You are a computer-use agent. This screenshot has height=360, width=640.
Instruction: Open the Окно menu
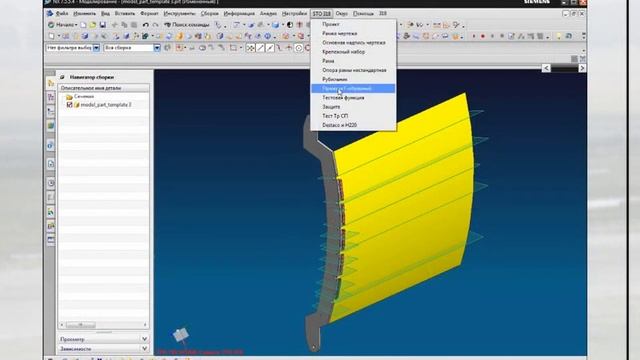click(x=342, y=13)
